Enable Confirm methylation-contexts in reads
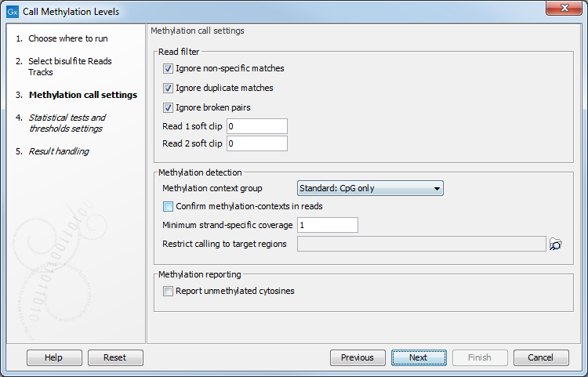 pos(168,206)
